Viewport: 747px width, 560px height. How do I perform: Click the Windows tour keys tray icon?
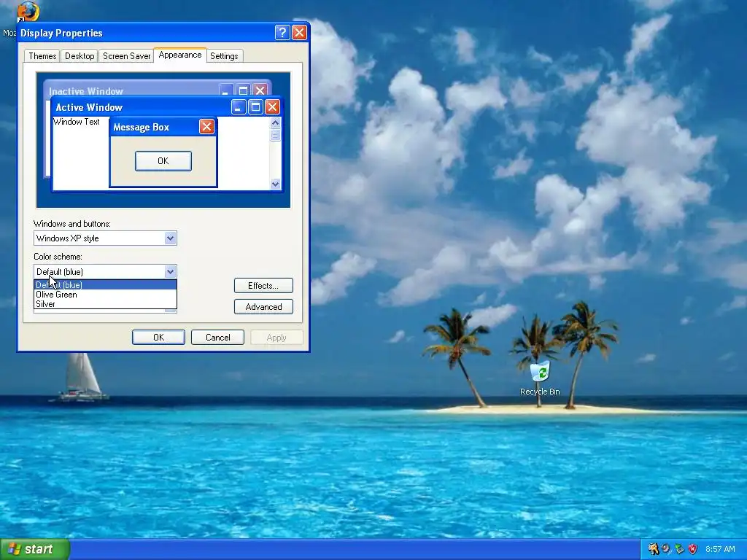point(653,549)
